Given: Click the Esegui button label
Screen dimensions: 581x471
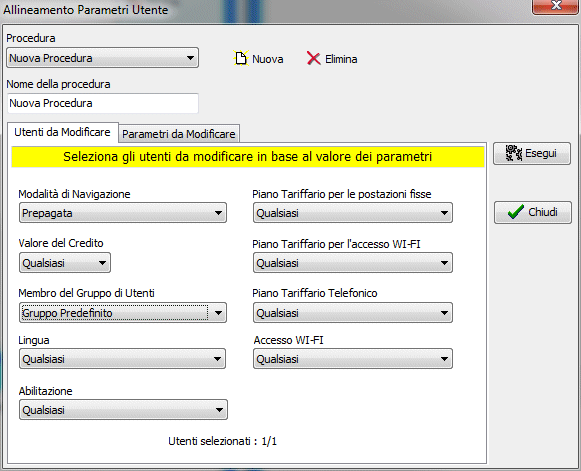Looking at the screenshot, I should click(541, 153).
